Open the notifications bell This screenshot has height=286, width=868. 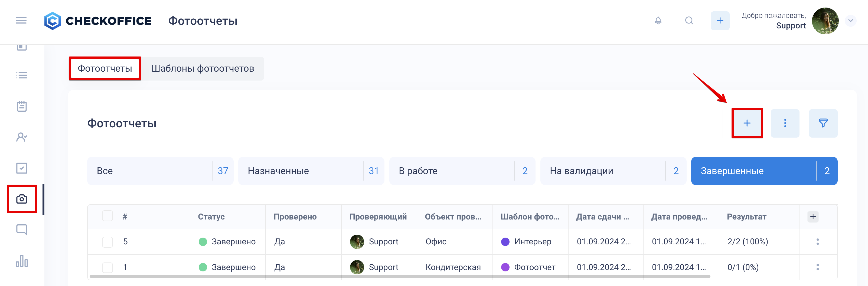658,21
